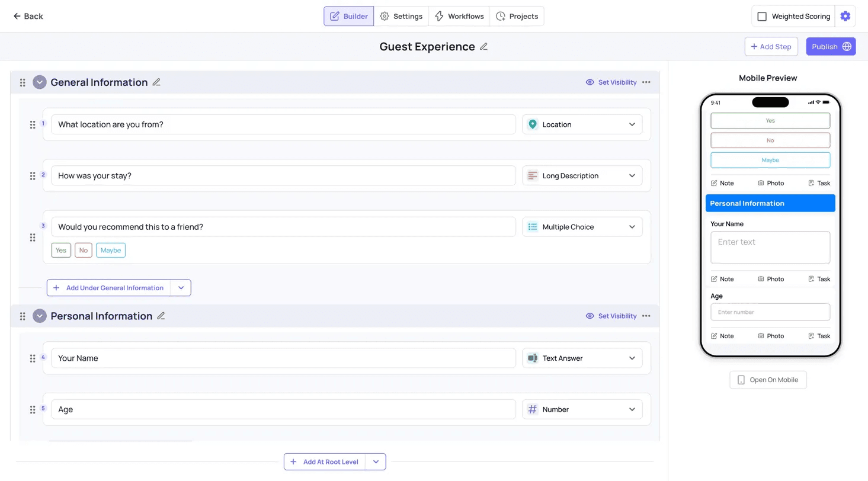Open the Location answer type dropdown
The height and width of the screenshot is (481, 868).
tap(582, 124)
